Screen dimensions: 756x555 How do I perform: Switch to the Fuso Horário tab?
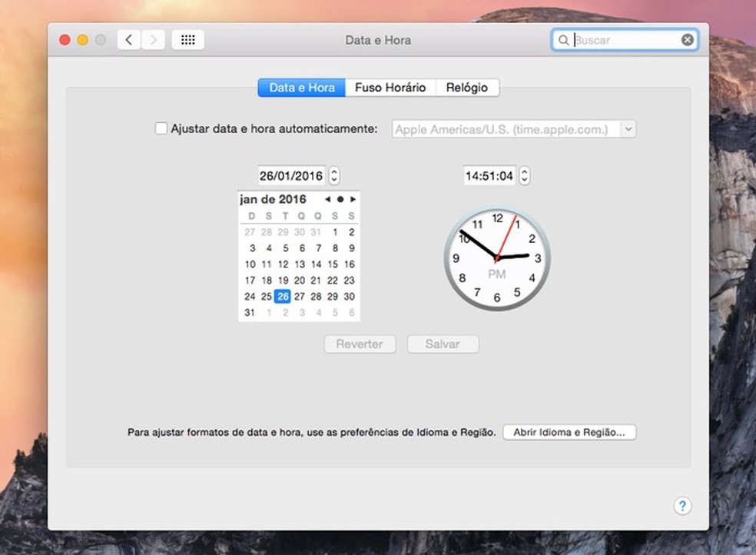click(390, 87)
